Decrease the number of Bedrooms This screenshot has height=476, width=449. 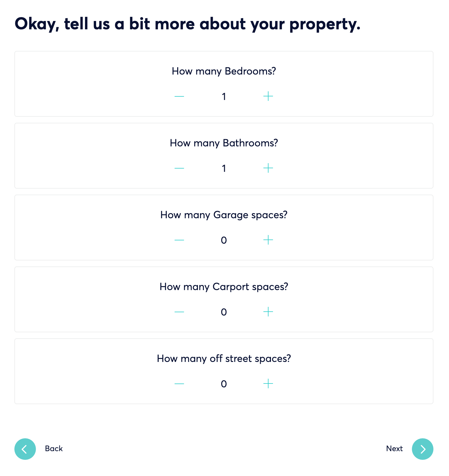pyautogui.click(x=179, y=96)
